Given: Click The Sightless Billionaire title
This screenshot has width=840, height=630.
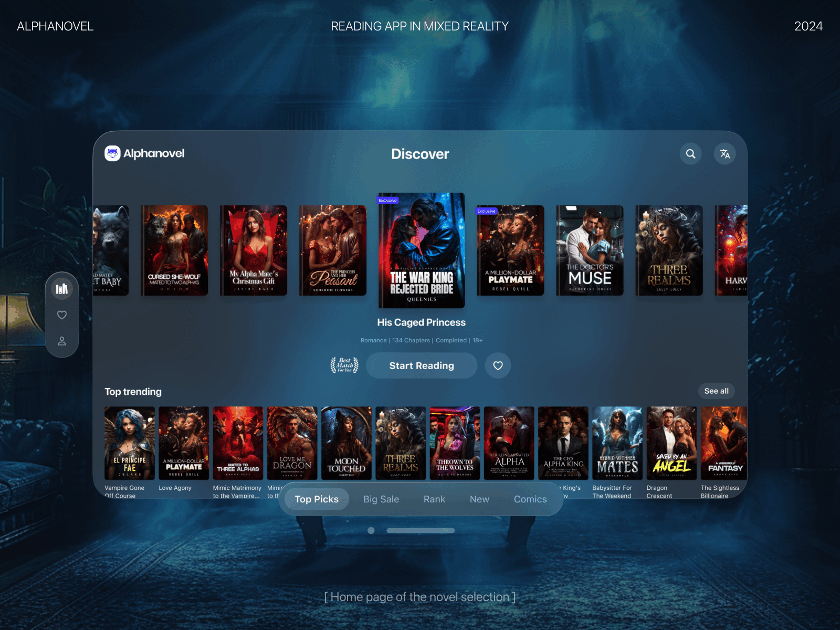Looking at the screenshot, I should point(720,491).
